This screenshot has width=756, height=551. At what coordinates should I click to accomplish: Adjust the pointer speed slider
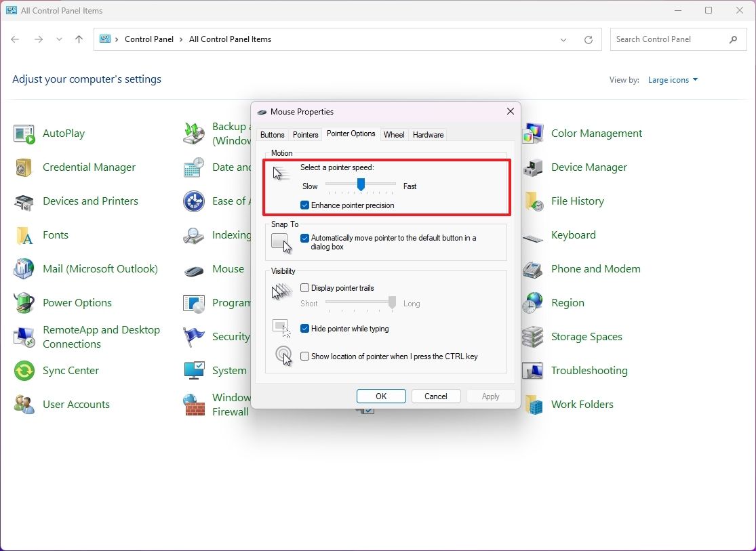tap(360, 184)
